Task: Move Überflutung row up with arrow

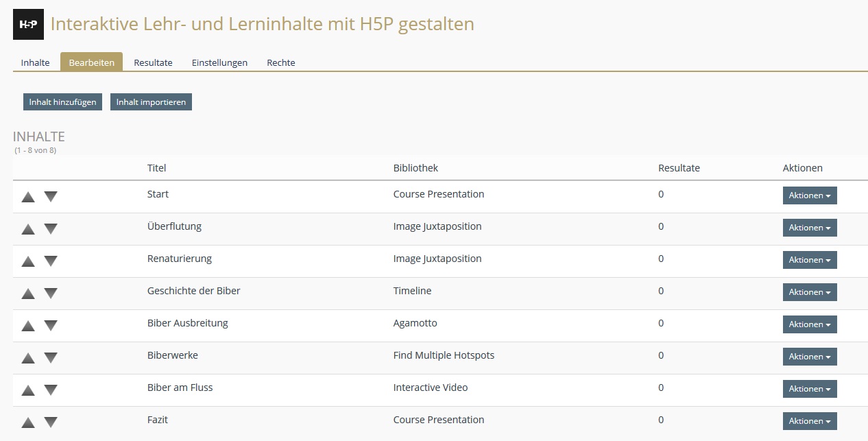Action: point(28,229)
